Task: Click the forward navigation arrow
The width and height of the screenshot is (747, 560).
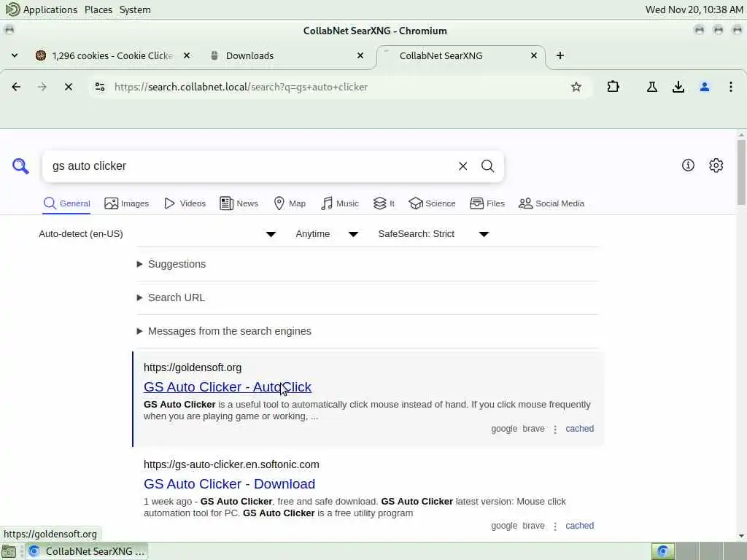Action: point(42,87)
